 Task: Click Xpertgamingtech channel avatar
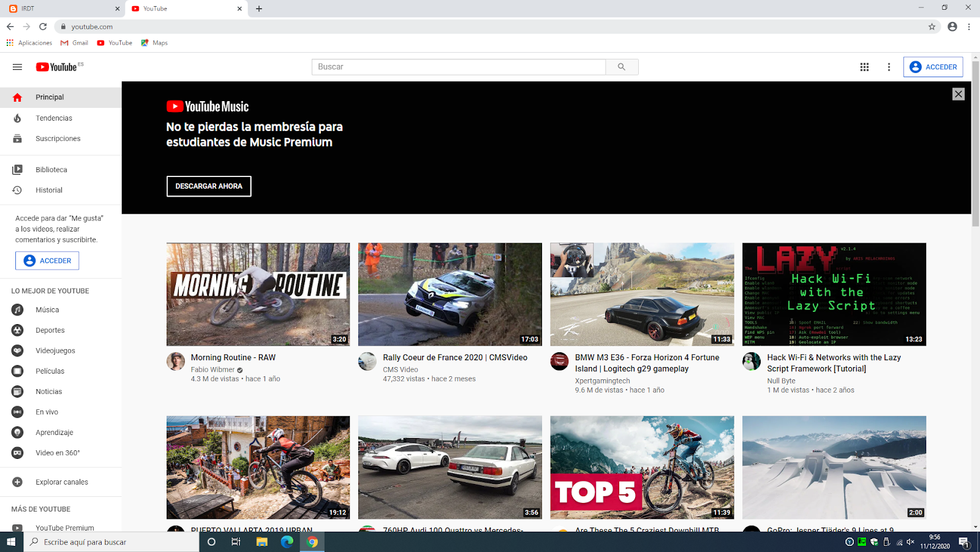[x=559, y=361]
